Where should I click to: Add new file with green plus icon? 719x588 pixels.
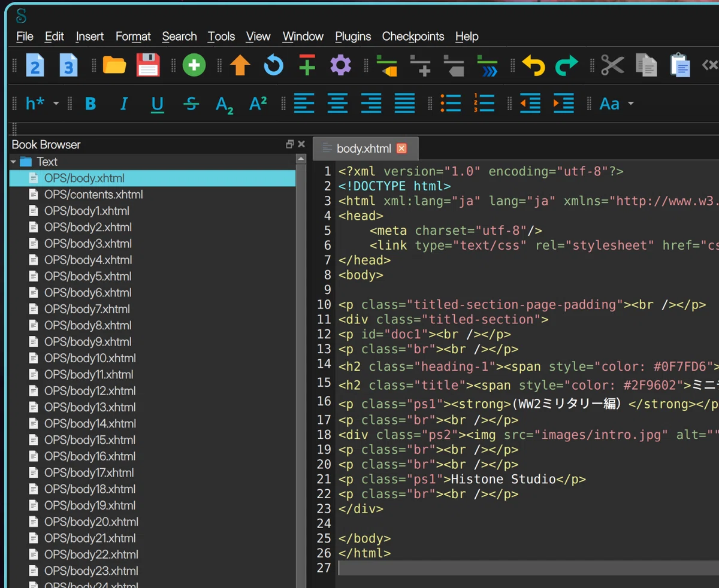pyautogui.click(x=194, y=65)
